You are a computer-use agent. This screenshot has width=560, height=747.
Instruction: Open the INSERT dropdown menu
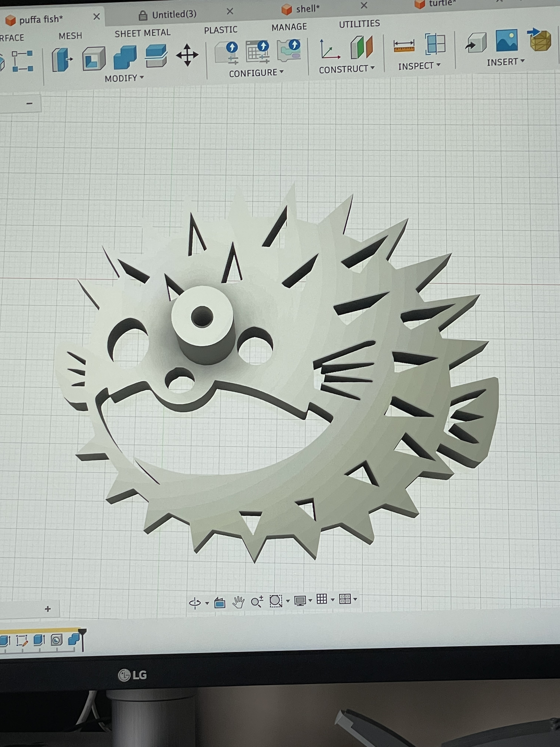point(506,62)
